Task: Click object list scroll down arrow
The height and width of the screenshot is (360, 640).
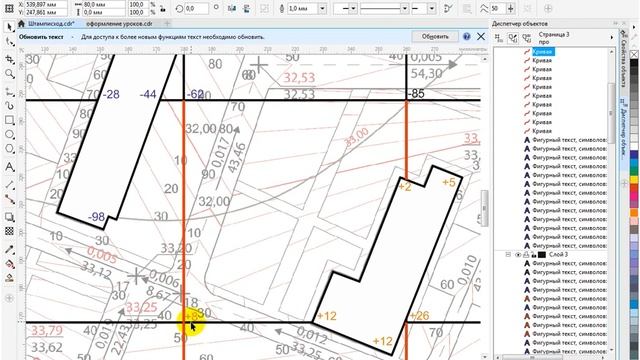Action: 611,350
